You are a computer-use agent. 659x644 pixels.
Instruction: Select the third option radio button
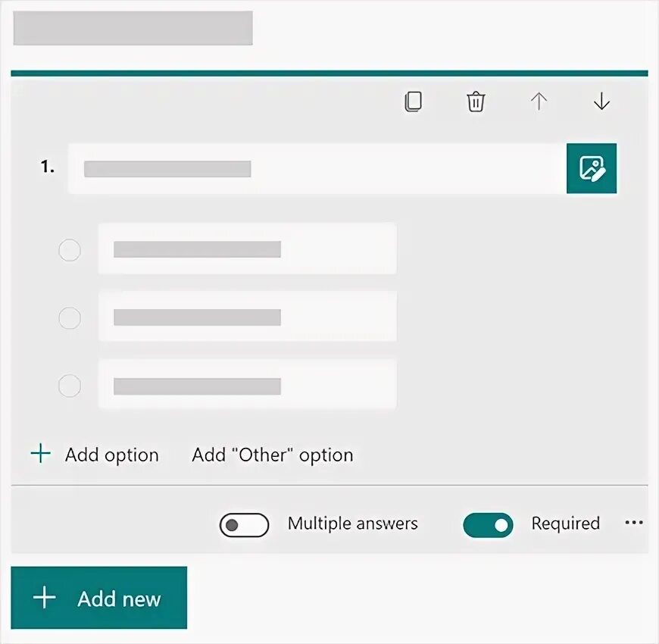[70, 386]
